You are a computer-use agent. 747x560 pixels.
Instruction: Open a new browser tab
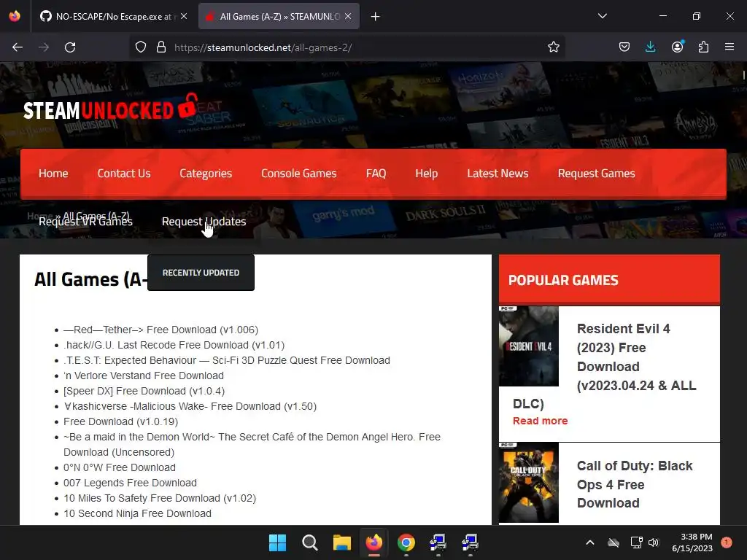[376, 17]
